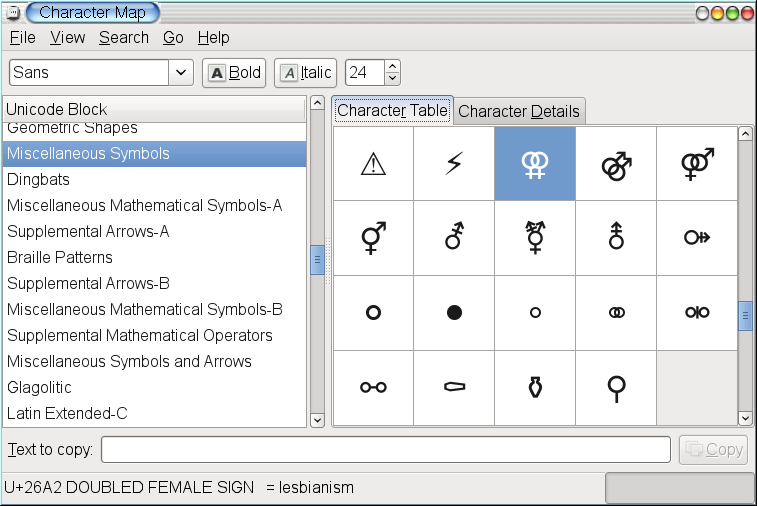Decrease font size with down stepper arrow
Image resolution: width=757 pixels, height=506 pixels.
coord(392,79)
